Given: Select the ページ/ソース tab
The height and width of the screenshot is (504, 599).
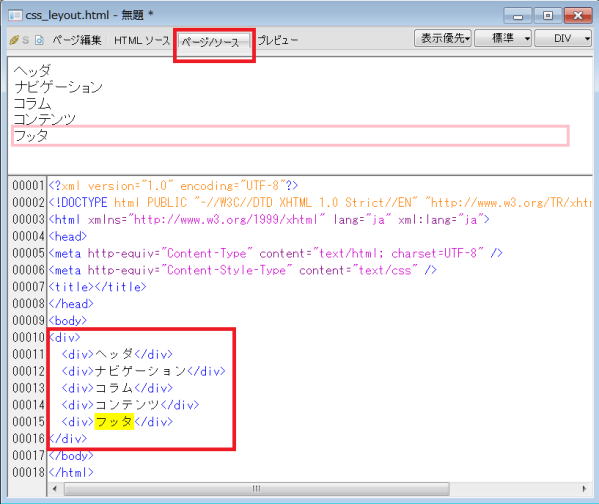Looking at the screenshot, I should coord(210,42).
